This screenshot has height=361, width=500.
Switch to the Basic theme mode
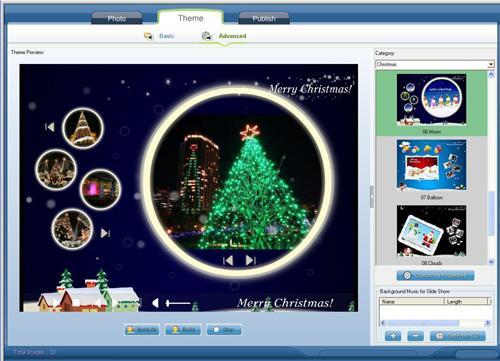166,36
